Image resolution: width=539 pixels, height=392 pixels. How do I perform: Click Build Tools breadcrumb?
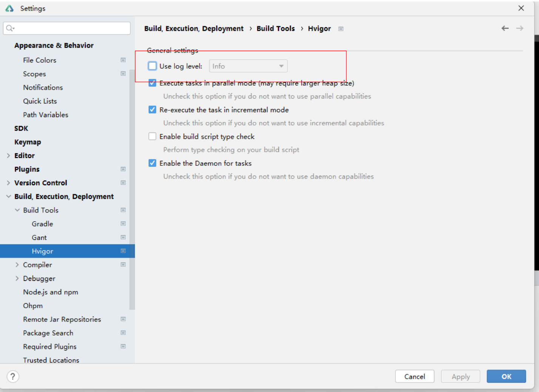[x=276, y=28]
